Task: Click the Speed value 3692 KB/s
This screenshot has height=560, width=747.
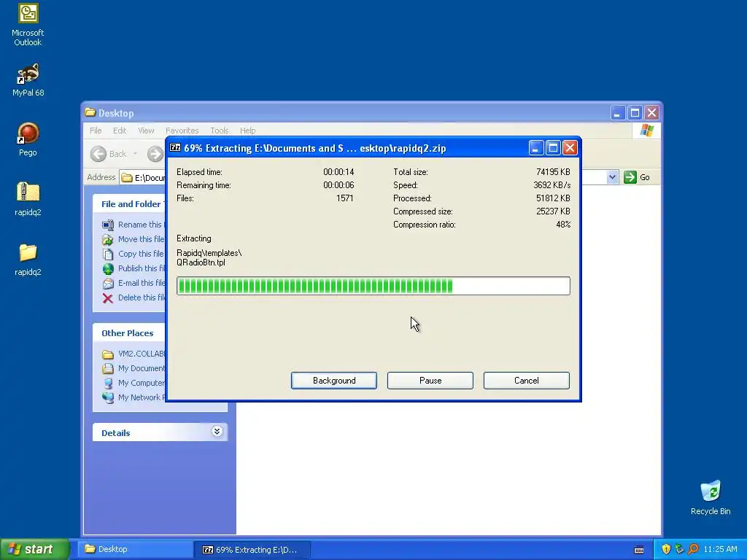Action: 551,185
